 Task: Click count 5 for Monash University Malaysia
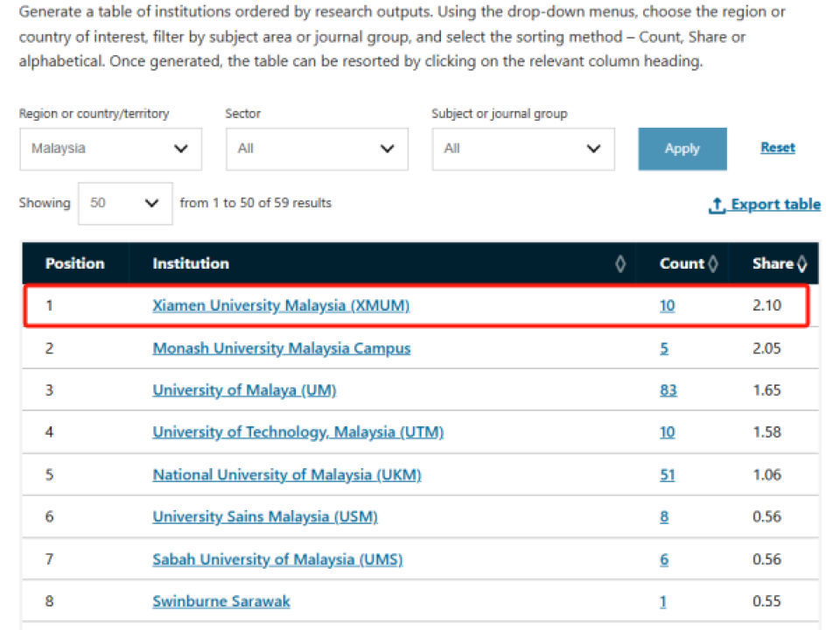tap(664, 348)
